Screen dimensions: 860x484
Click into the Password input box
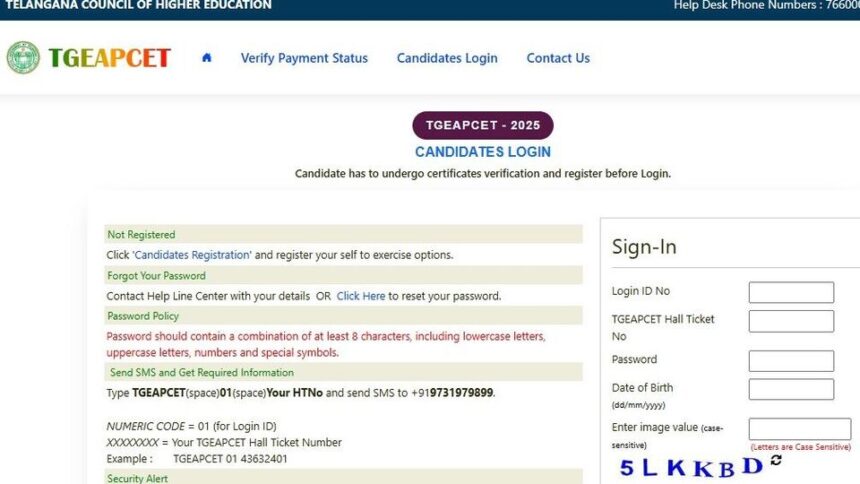[x=791, y=361]
